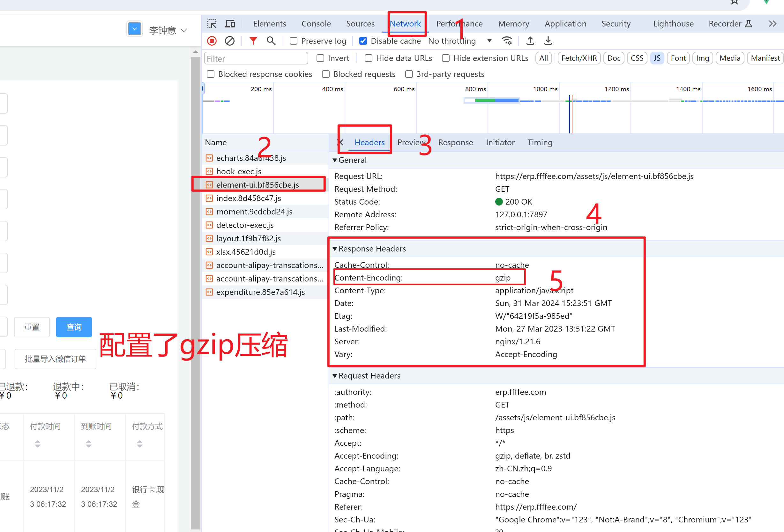Check Hide extension URLs

click(446, 58)
